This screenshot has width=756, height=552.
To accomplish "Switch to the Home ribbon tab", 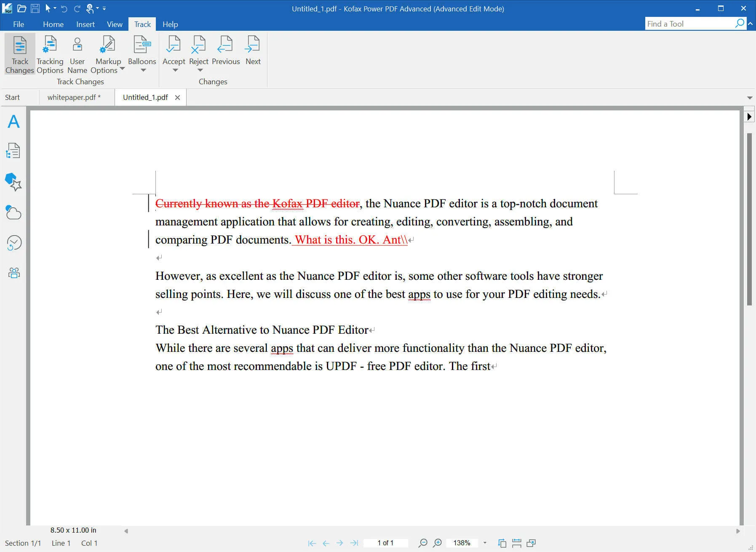I will [x=53, y=24].
